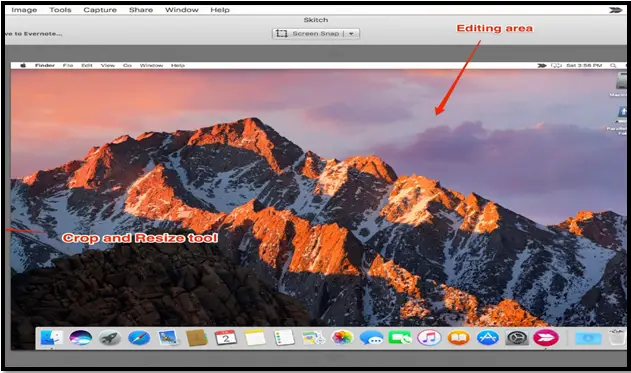Click the App Store icon in dock
Viewport: 631px width, 373px height.
(x=488, y=338)
